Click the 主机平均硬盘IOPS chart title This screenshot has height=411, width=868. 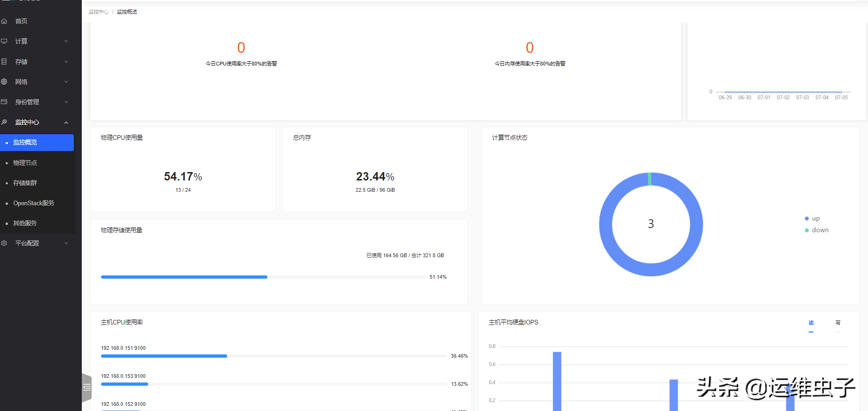[513, 323]
